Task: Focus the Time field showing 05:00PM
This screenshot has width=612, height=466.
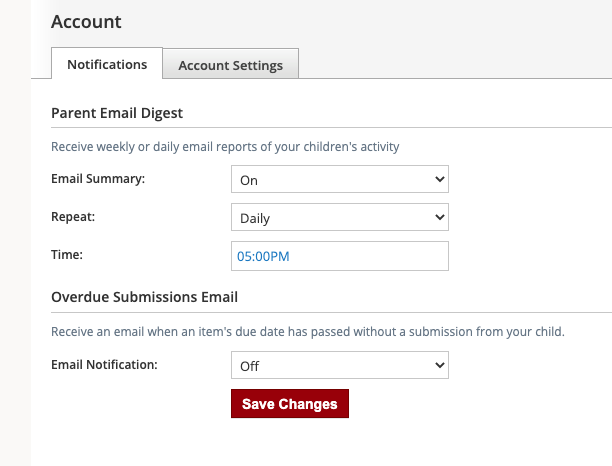Action: [x=340, y=256]
